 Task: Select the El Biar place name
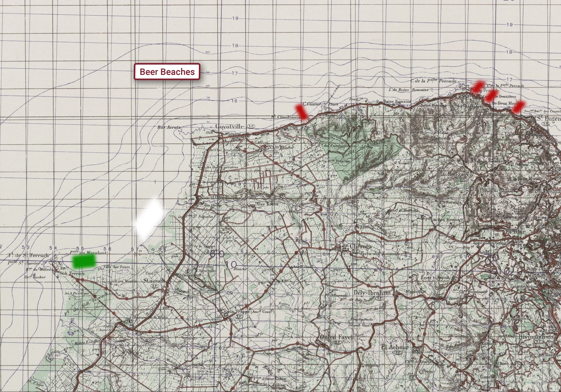pos(515,231)
